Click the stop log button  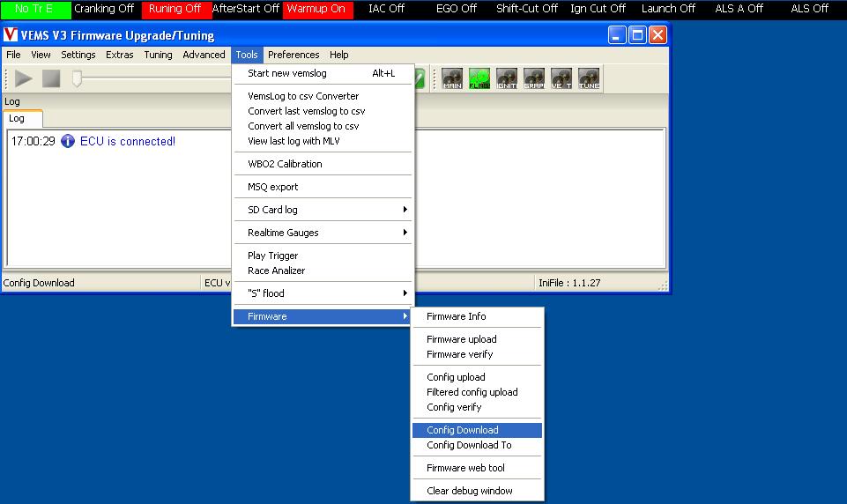[x=51, y=79]
